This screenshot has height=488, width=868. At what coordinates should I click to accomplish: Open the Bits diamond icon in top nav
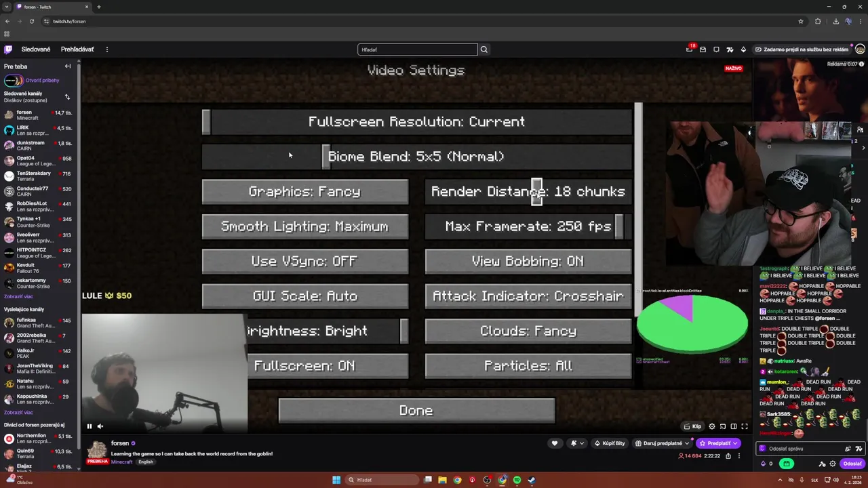pyautogui.click(x=743, y=49)
